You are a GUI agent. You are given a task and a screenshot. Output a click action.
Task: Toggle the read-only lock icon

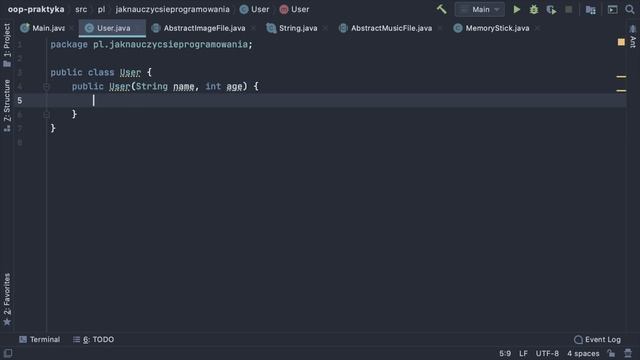611,353
